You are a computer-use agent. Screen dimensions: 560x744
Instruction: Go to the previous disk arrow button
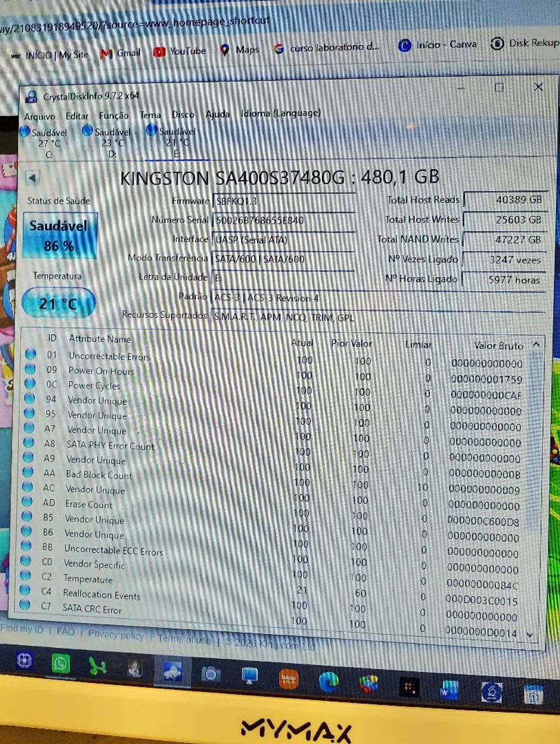(33, 177)
